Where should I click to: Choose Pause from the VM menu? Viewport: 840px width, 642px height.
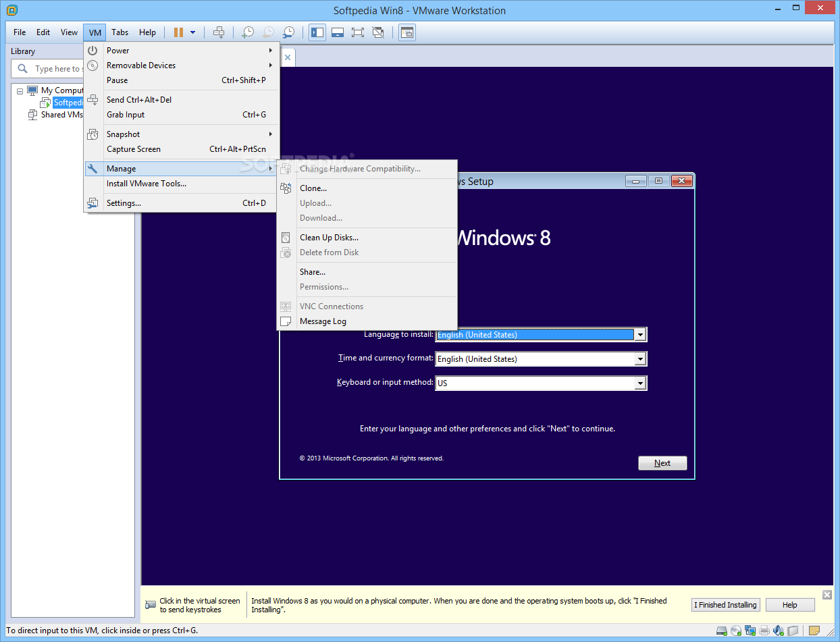tap(180, 80)
